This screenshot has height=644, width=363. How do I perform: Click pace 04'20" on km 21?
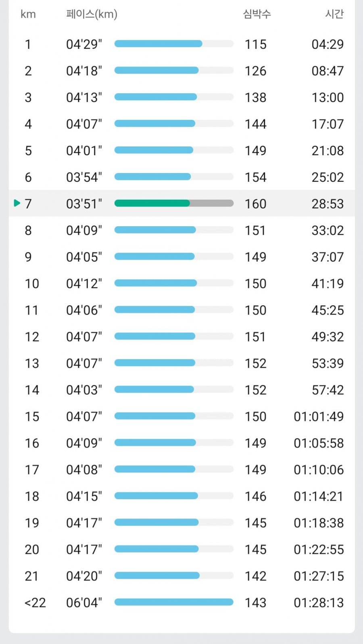pos(84,576)
